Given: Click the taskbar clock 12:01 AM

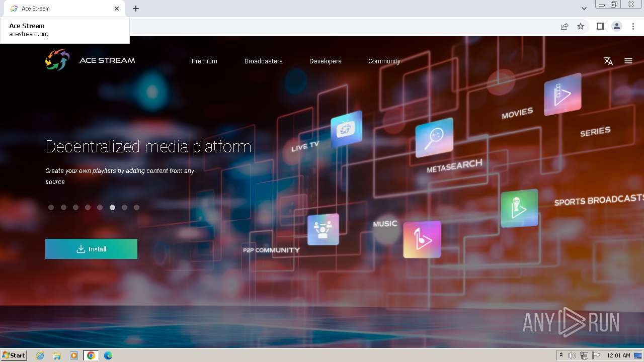Looking at the screenshot, I should point(618,355).
